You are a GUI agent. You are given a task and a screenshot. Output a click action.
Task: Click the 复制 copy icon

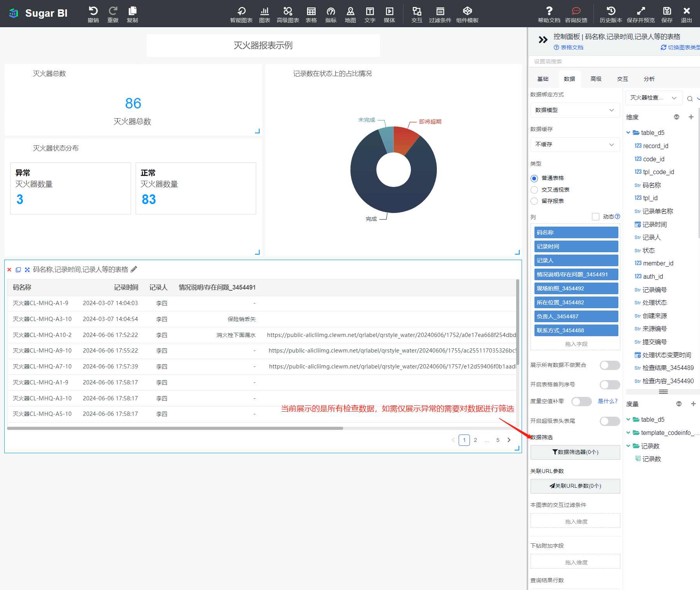[132, 11]
